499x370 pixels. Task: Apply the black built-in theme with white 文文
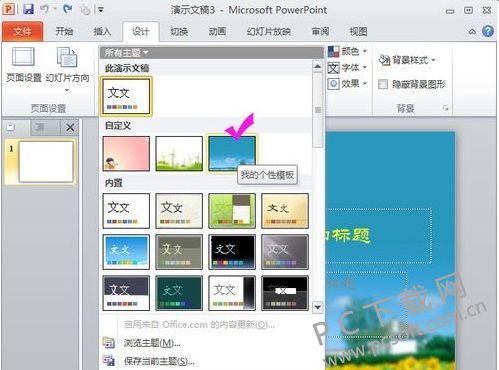[232, 252]
